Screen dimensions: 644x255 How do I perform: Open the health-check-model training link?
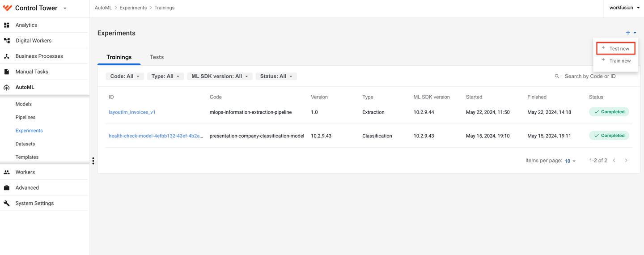click(156, 136)
